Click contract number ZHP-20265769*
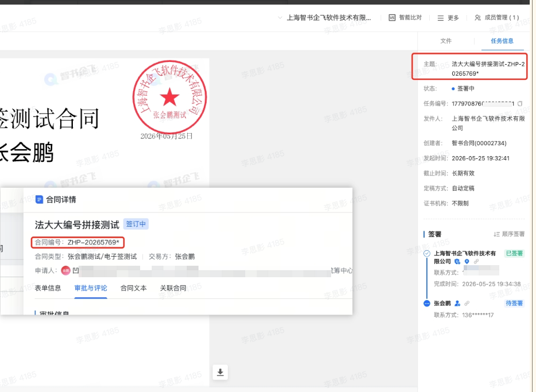This screenshot has height=392, width=536. 94,242
